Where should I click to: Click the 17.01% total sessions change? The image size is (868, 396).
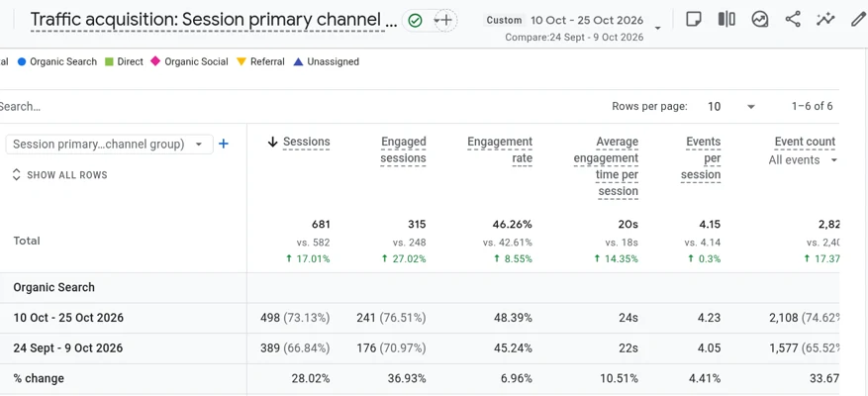[307, 258]
